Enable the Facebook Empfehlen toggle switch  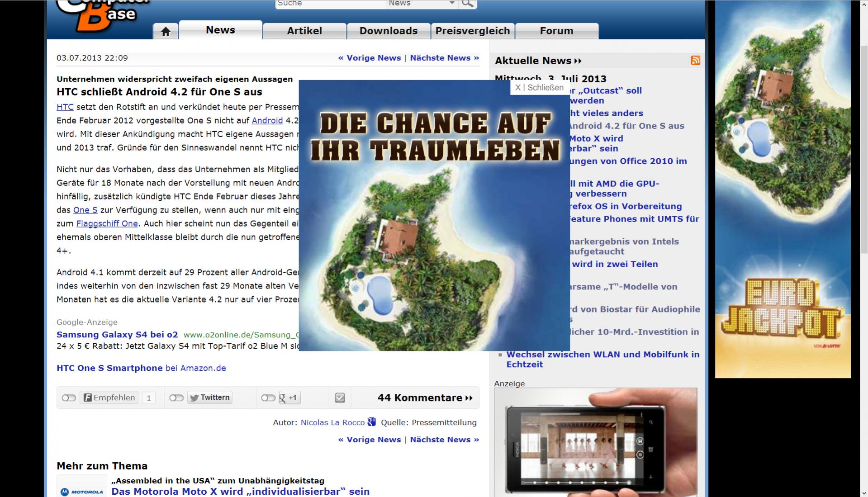(69, 398)
